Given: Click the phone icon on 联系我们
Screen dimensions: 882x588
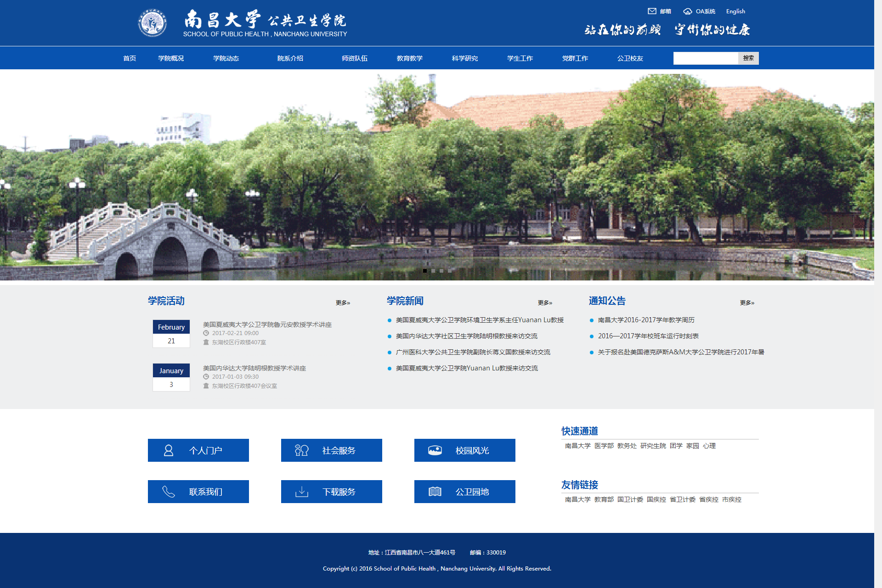Looking at the screenshot, I should tap(169, 492).
